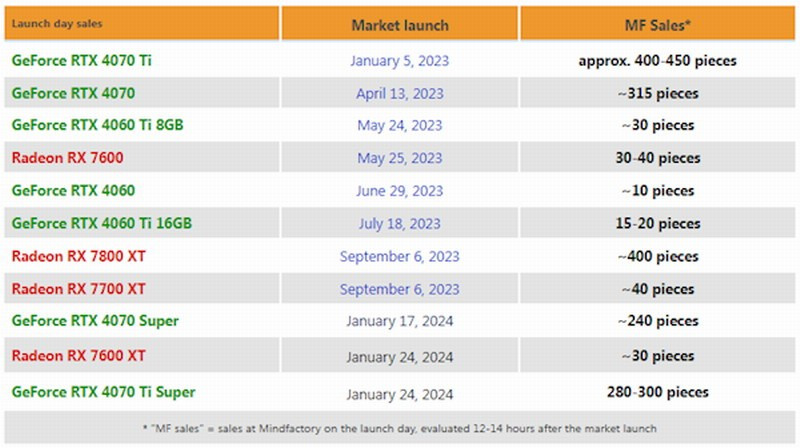Select GeForce RTX 4070 Ti Super label
This screenshot has height=448, width=800.
point(104,391)
